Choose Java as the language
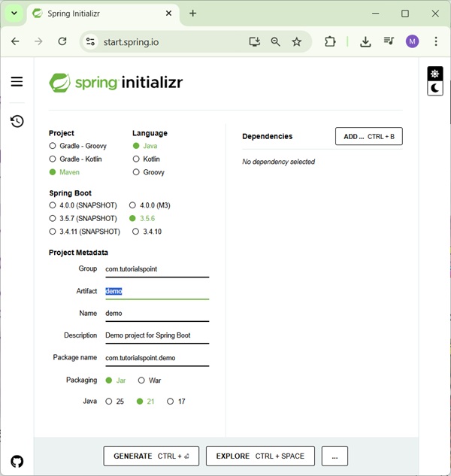The height and width of the screenshot is (476, 451). coord(145,146)
